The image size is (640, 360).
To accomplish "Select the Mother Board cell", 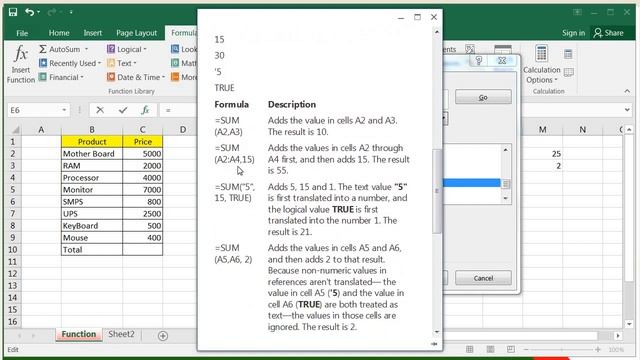I will [x=92, y=153].
